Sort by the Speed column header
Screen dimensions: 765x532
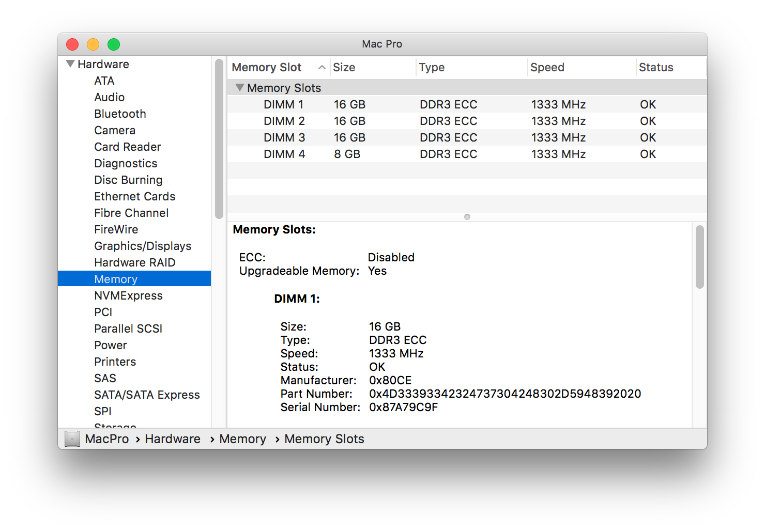coord(582,68)
